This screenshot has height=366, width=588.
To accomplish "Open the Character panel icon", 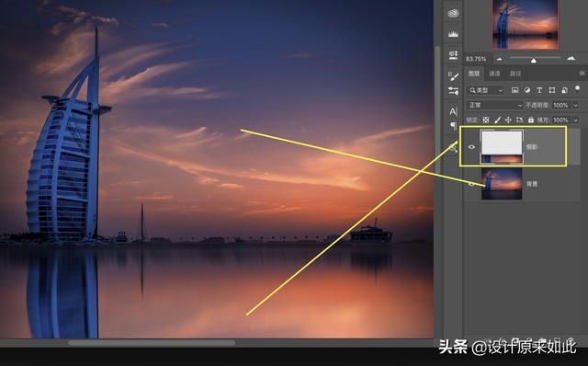I will 453,111.
